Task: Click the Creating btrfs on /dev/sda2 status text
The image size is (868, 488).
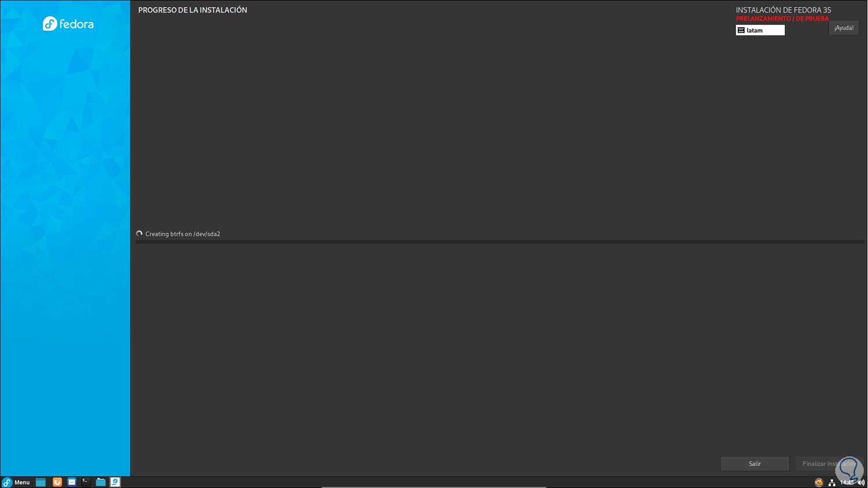Action: 183,234
